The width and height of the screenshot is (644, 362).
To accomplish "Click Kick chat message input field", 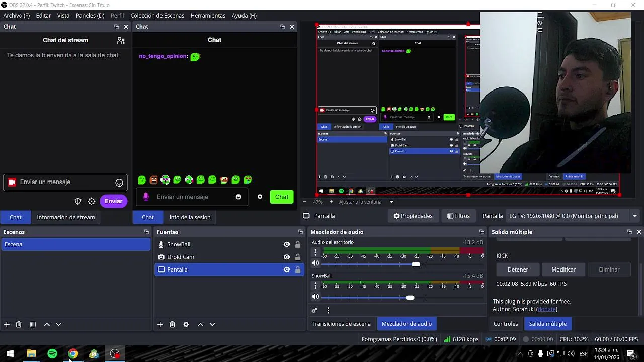I will pos(192,197).
